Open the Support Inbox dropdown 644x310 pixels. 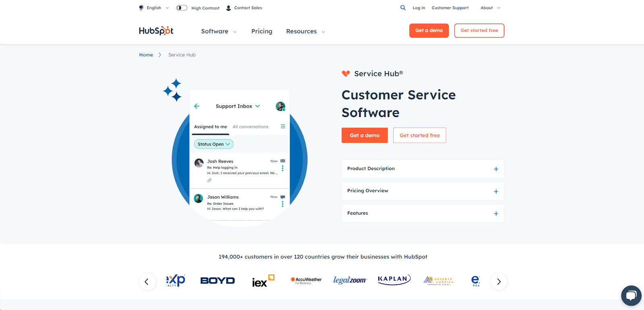tap(238, 106)
